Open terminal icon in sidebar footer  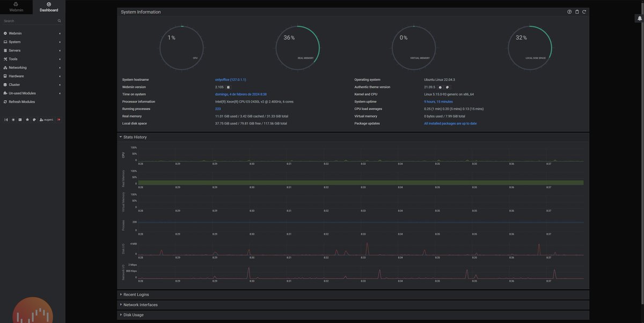coord(20,120)
